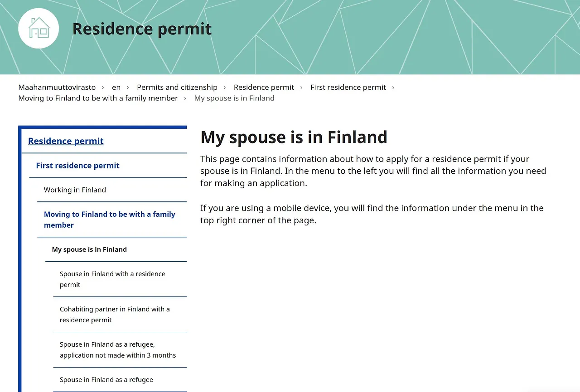Click the 'Residence permit' heading in the sidebar menu
This screenshot has height=392, width=580.
tap(66, 141)
